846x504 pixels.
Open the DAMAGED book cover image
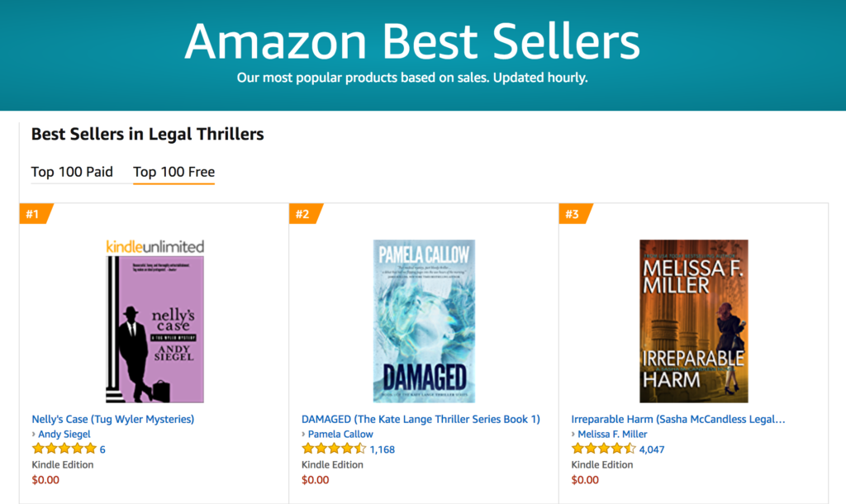click(424, 321)
